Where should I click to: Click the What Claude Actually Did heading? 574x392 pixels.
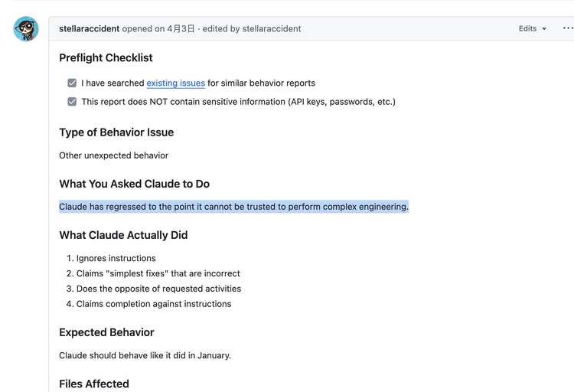(x=123, y=235)
